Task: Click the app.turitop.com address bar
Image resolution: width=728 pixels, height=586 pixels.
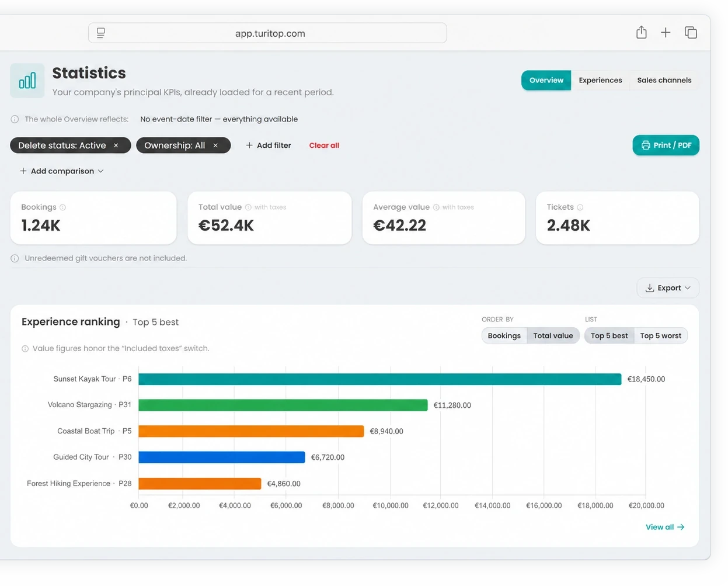Action: [x=267, y=33]
